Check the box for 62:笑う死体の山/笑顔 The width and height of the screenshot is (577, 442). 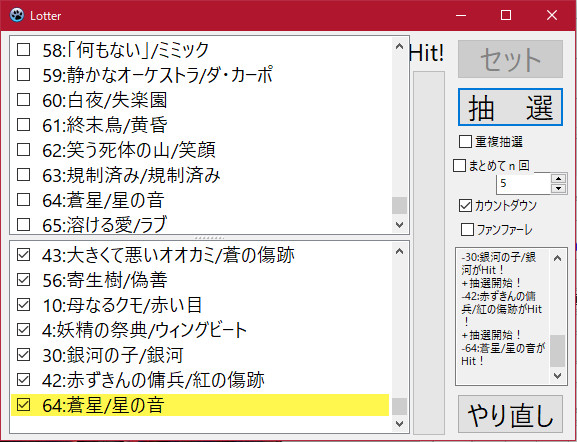pyautogui.click(x=24, y=149)
